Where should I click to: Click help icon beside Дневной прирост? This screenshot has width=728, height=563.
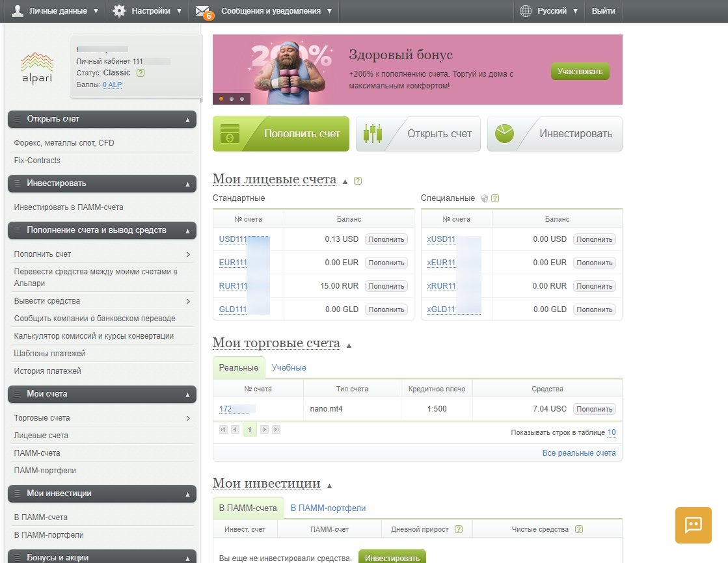coord(459,529)
